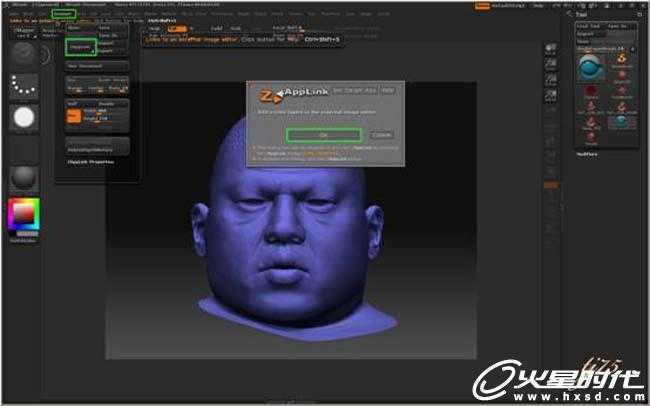Pick a color in the color picker square

24,214
